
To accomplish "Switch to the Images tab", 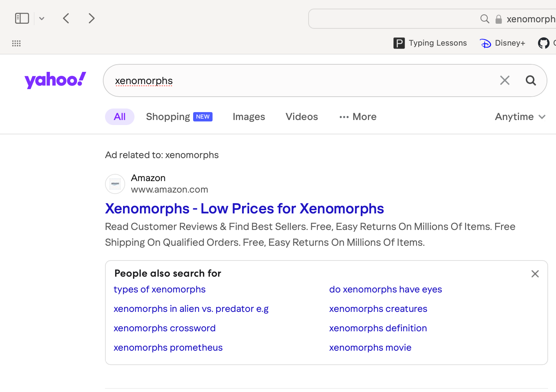I will [x=249, y=117].
